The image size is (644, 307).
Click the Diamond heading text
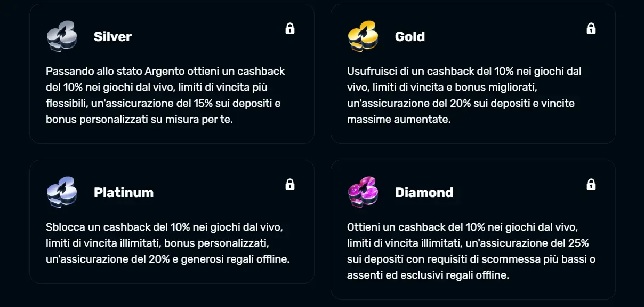pyautogui.click(x=424, y=192)
